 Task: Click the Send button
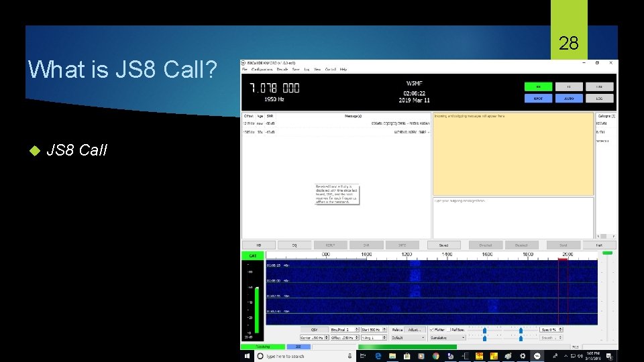[x=563, y=245]
